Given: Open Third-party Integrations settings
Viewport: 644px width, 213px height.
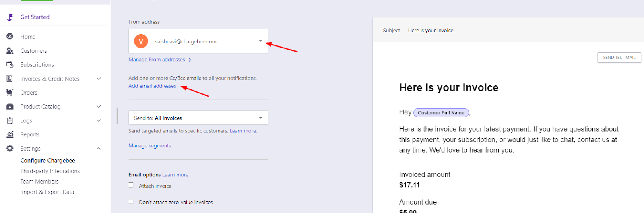Looking at the screenshot, I should point(50,171).
